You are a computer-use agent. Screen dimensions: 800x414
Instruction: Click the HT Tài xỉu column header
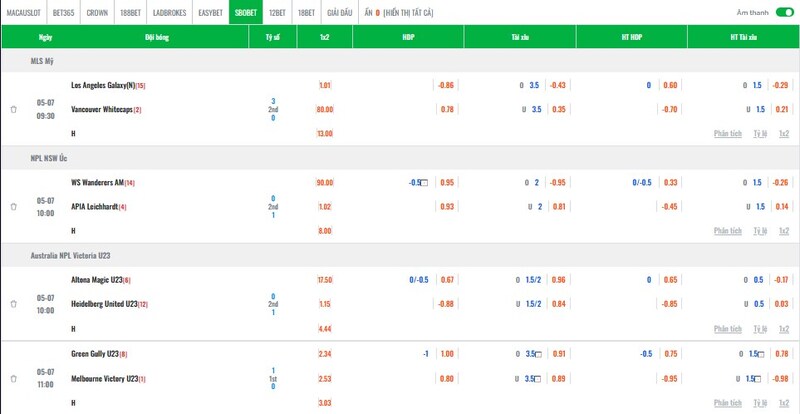[744, 37]
